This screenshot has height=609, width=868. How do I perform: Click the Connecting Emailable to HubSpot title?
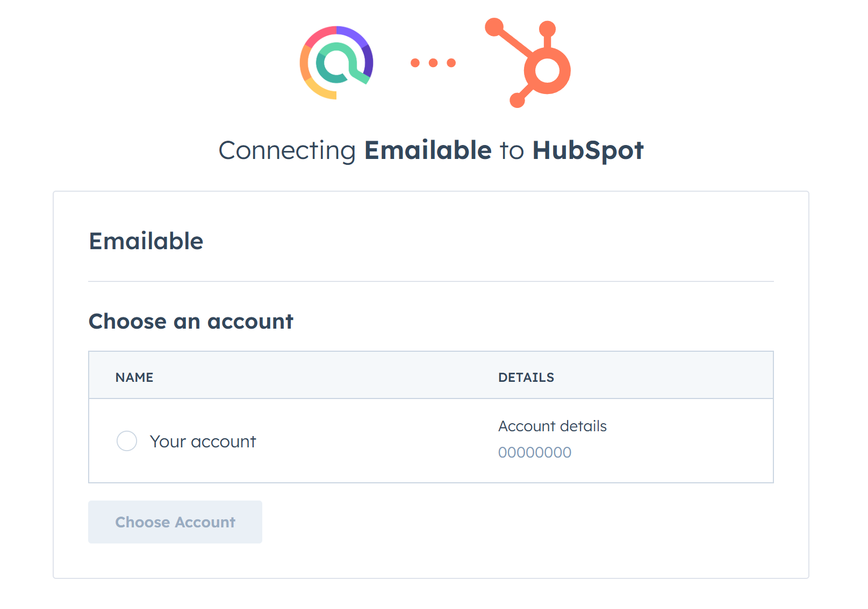click(431, 150)
